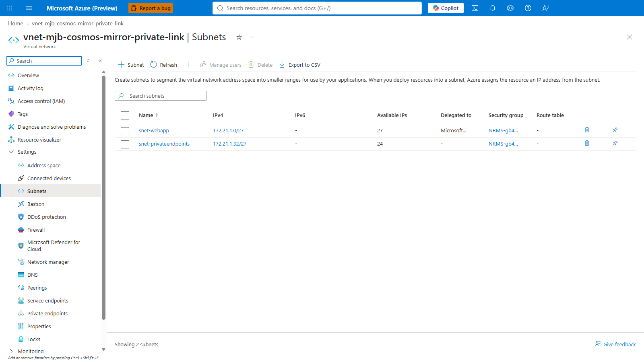Viewport: 644px width, 362px height.
Task: Click the expand/collapse all sidebar groups arrows
Action: pos(88,61)
